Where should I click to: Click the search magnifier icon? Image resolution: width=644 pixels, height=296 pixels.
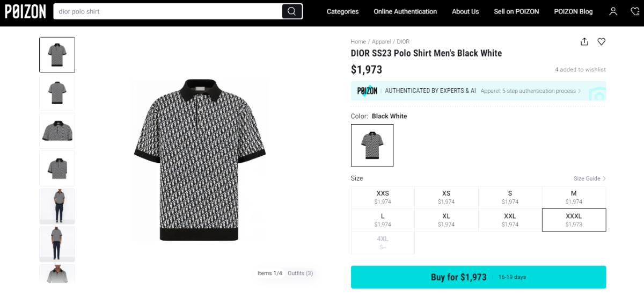coord(291,11)
